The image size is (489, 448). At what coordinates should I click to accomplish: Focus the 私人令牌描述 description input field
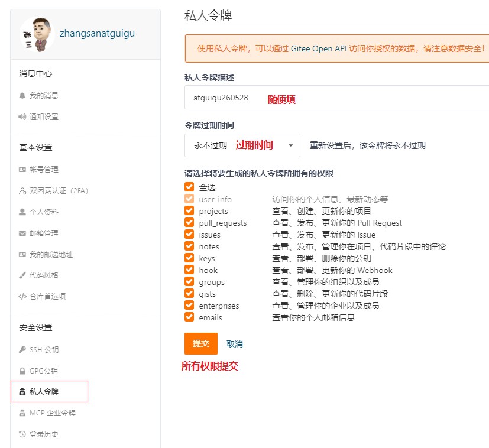[337, 98]
